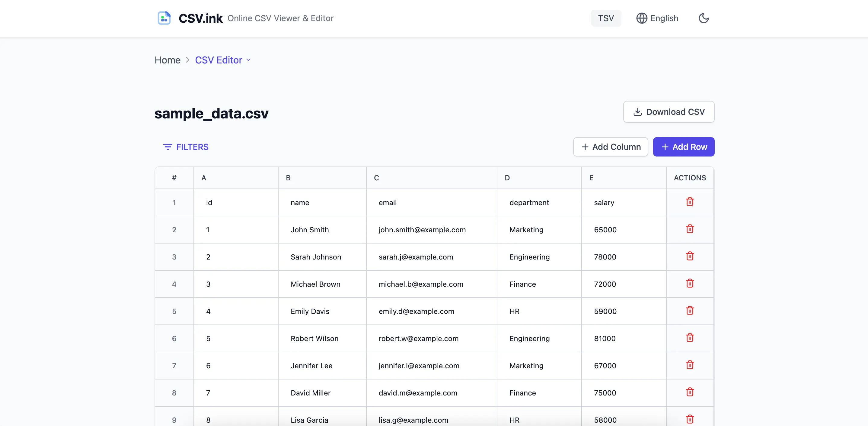
Task: Delete the header row with id
Action: pos(690,202)
